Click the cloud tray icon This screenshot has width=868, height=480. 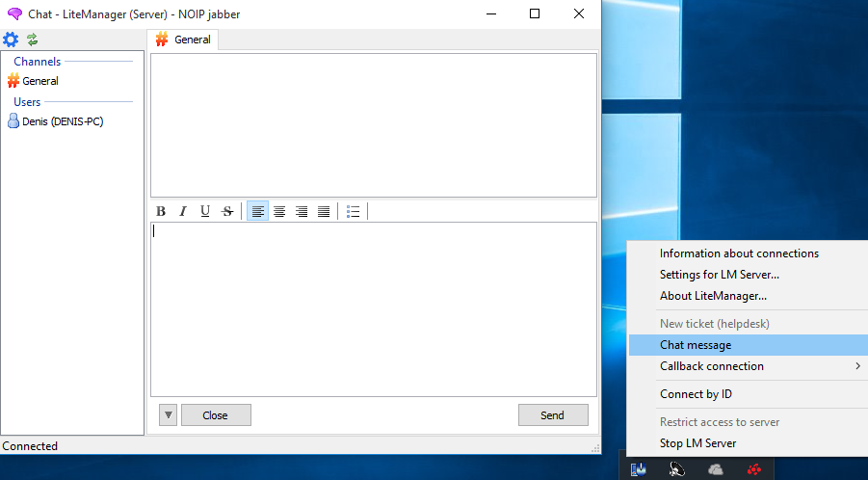click(x=715, y=469)
